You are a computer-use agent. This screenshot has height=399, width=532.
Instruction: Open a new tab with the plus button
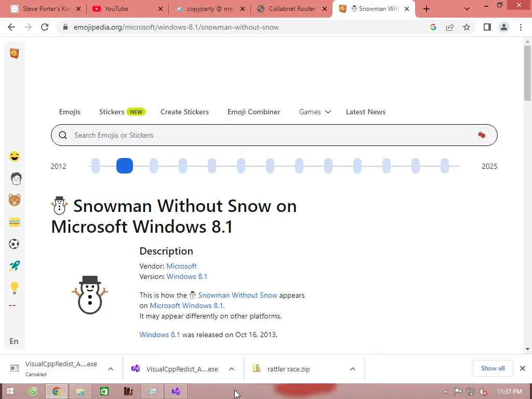[x=427, y=9]
